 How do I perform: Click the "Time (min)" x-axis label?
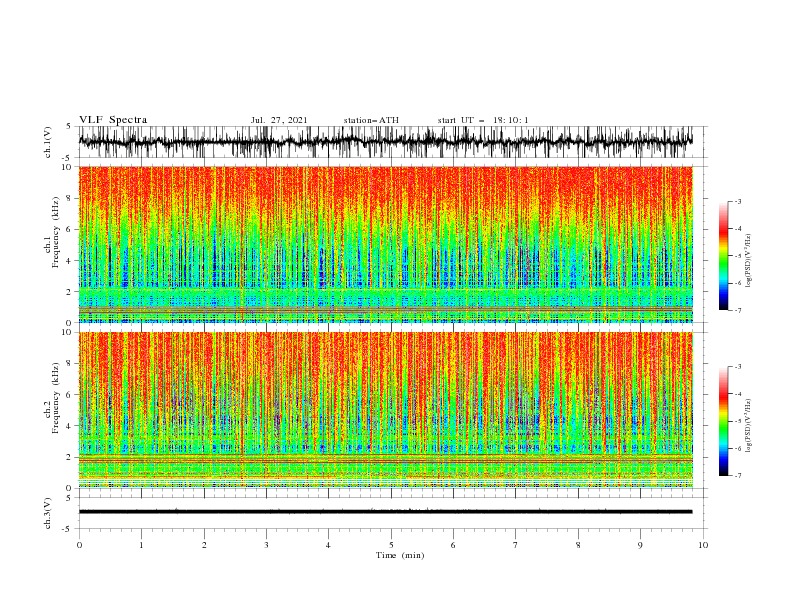tap(400, 555)
